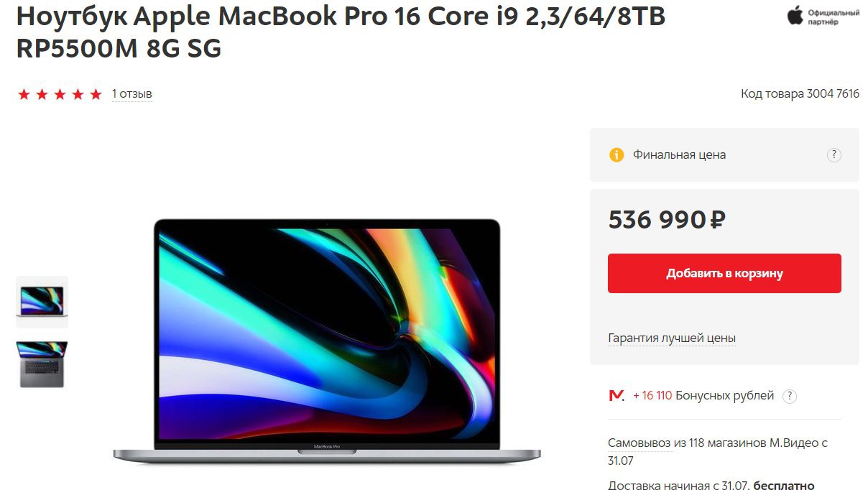Open the question mark help for Бонусных рублей

[790, 396]
